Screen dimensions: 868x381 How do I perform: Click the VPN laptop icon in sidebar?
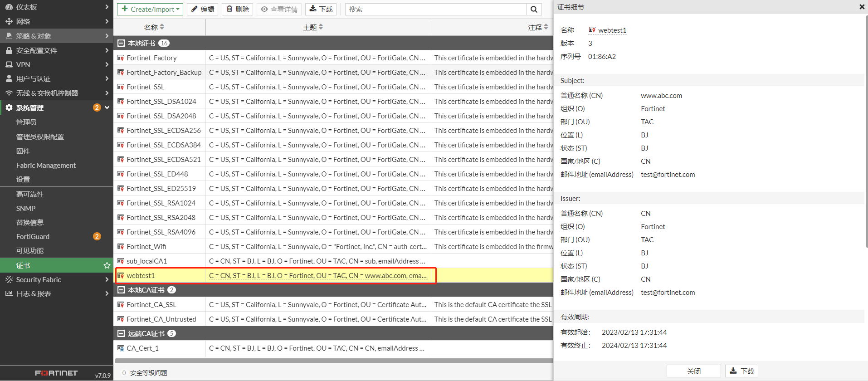[9, 64]
